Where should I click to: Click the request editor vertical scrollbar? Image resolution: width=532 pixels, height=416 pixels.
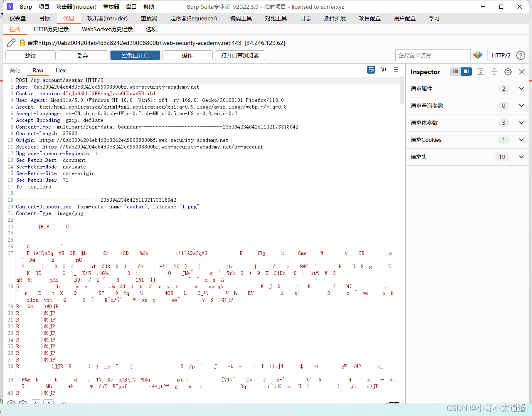tap(402, 91)
